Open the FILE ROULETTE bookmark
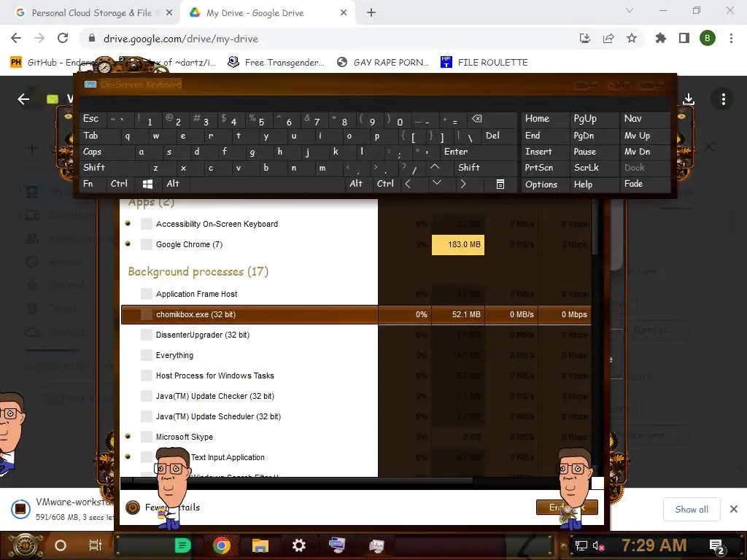The height and width of the screenshot is (560, 747). tap(484, 63)
